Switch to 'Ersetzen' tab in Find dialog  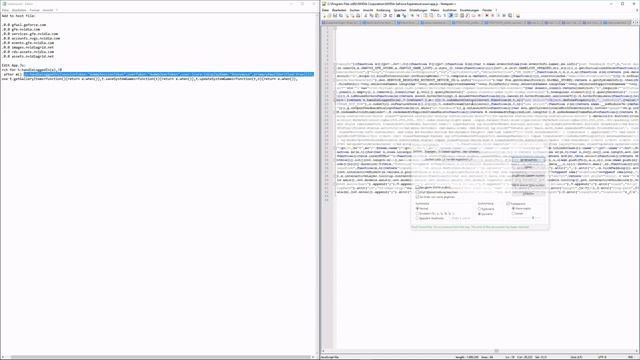(431, 152)
